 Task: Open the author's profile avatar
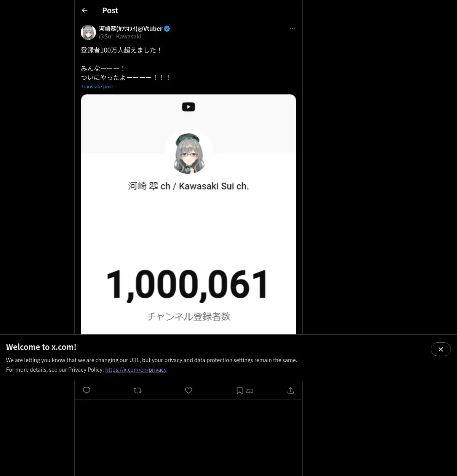[88, 32]
